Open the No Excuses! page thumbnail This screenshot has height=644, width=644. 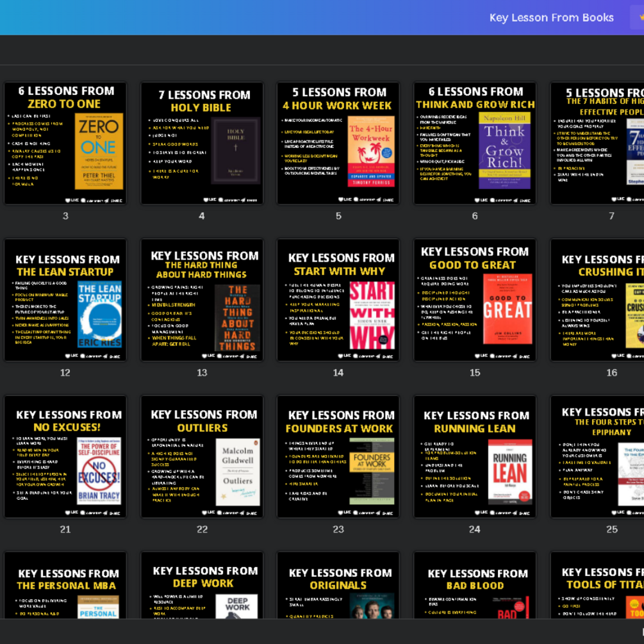65,457
